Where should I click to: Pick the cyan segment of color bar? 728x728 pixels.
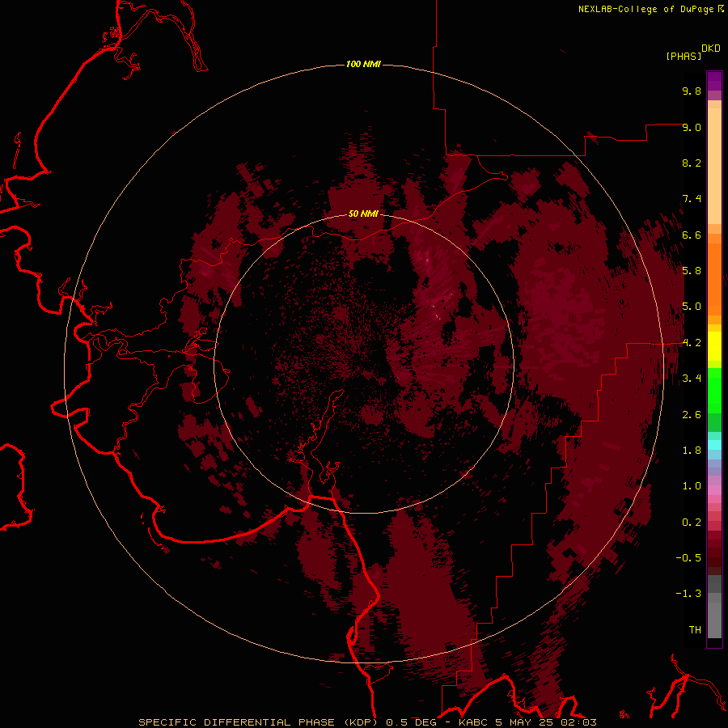[714, 445]
